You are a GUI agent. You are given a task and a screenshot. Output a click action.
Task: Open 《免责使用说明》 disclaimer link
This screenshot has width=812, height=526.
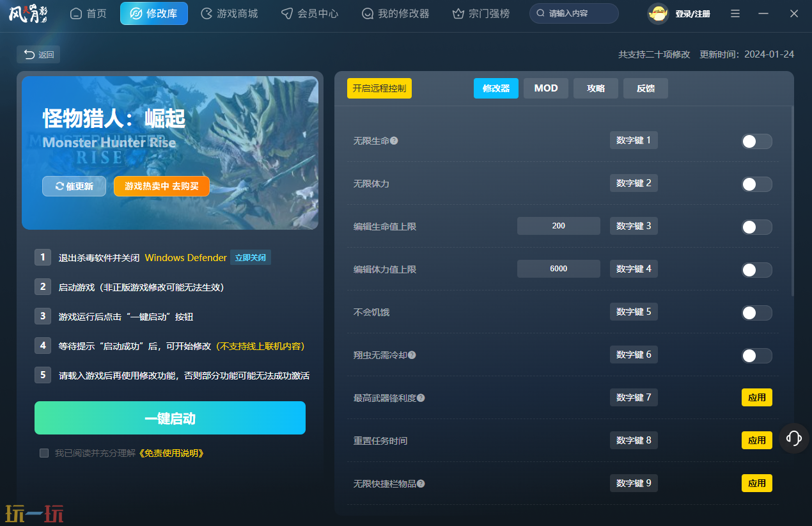pos(171,453)
